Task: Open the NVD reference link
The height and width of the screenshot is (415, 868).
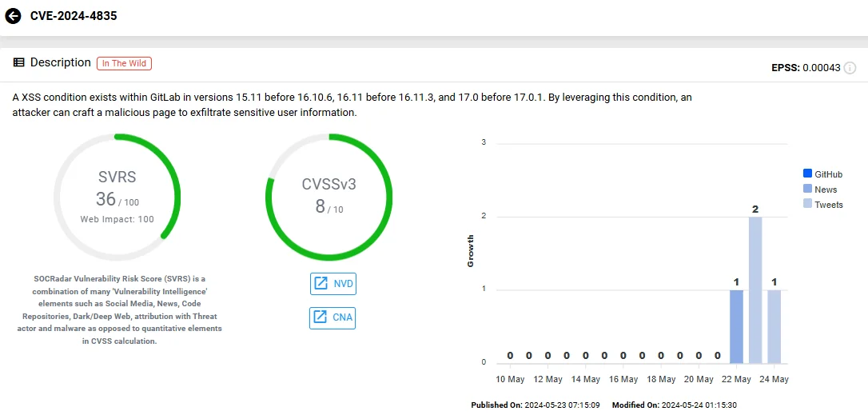Action: point(332,284)
